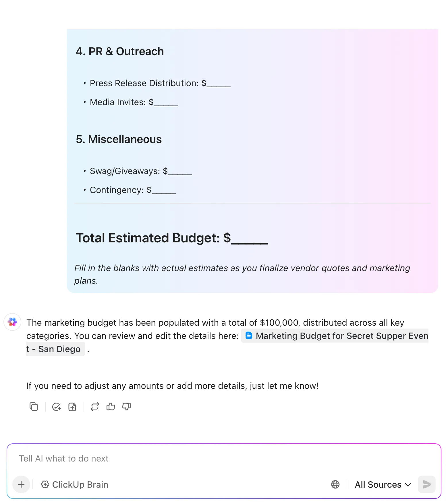Toggle the web search globe icon
Viewport: 448px width, 502px height.
pyautogui.click(x=335, y=484)
